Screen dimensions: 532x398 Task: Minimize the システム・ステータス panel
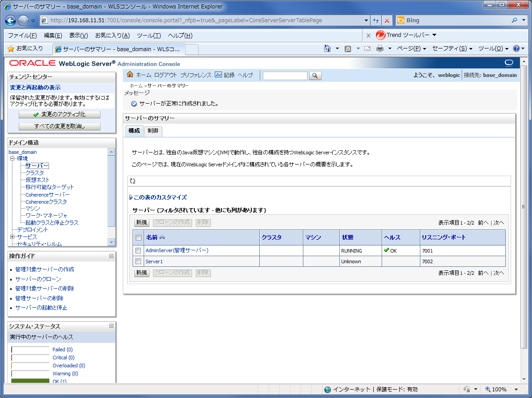tap(111, 326)
